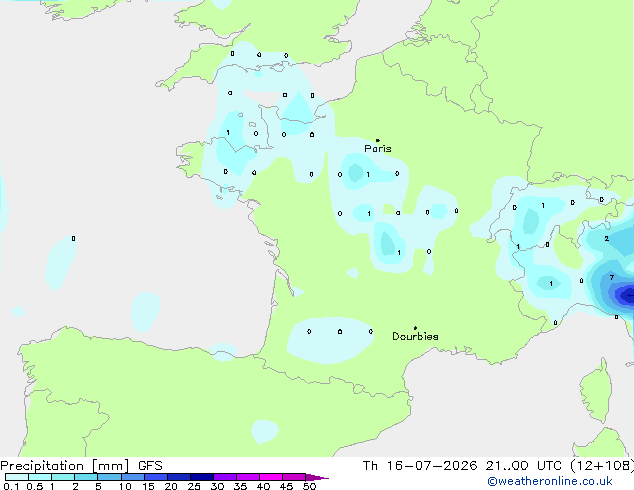Viewport: 634px width, 490px height.
Task: Click the Precipitation [mm] title text
Action: (65, 466)
